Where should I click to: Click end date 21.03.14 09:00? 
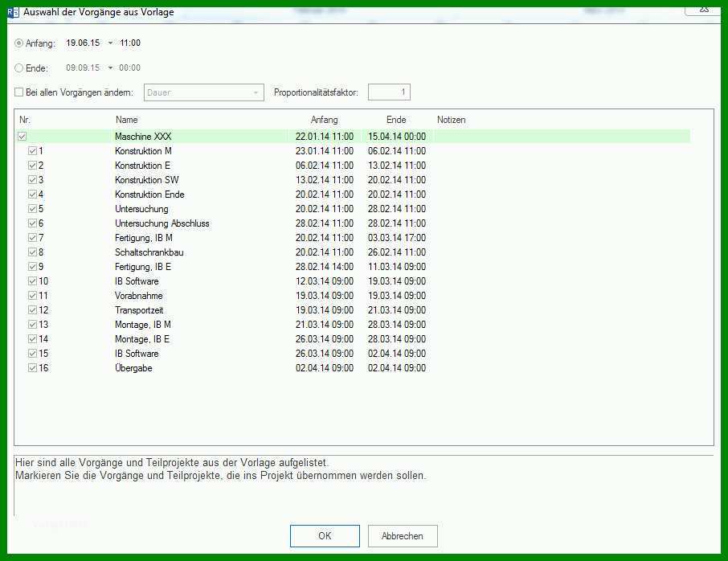click(x=397, y=309)
